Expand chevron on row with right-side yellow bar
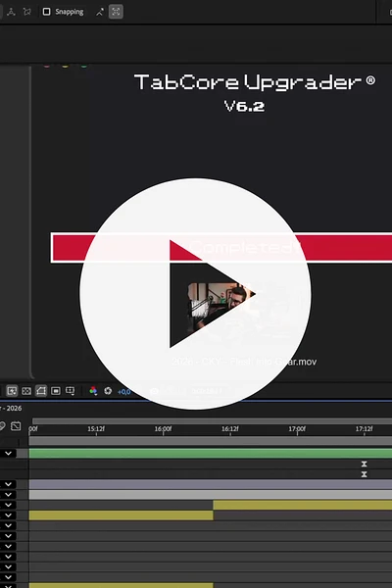Image resolution: width=392 pixels, height=588 pixels. tap(8, 505)
